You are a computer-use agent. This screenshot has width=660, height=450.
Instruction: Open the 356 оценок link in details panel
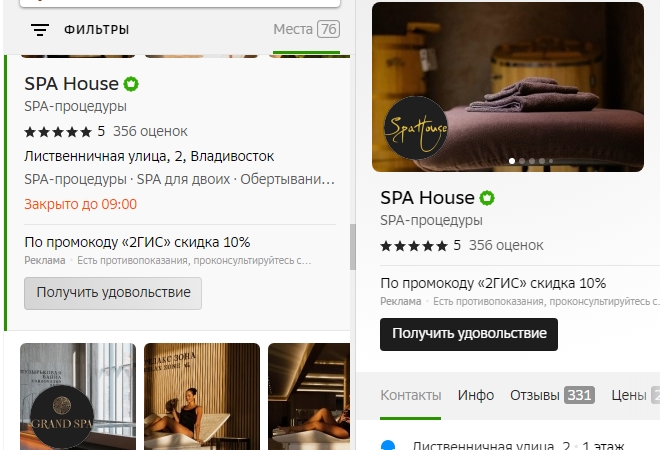click(x=506, y=245)
